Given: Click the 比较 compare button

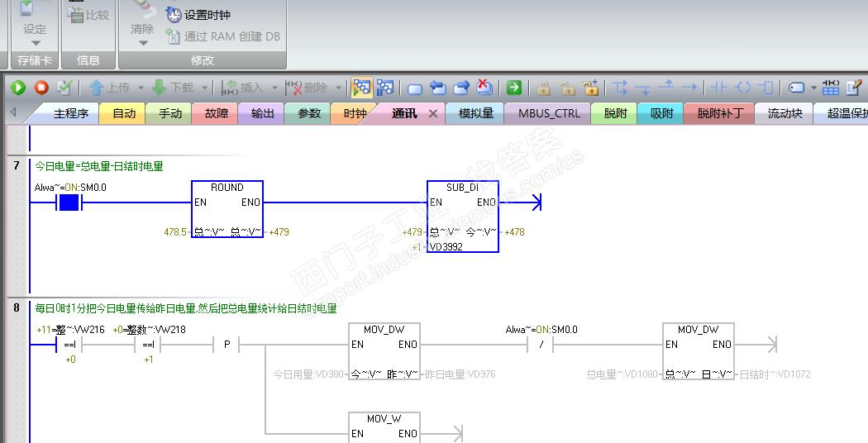Looking at the screenshot, I should [88, 15].
